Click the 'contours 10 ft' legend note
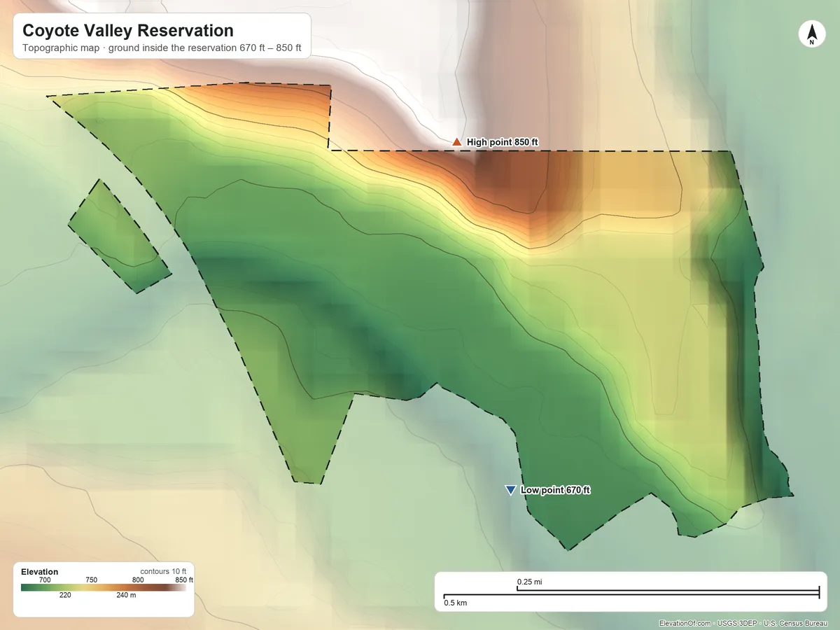Image resolution: width=840 pixels, height=630 pixels. coord(163,572)
